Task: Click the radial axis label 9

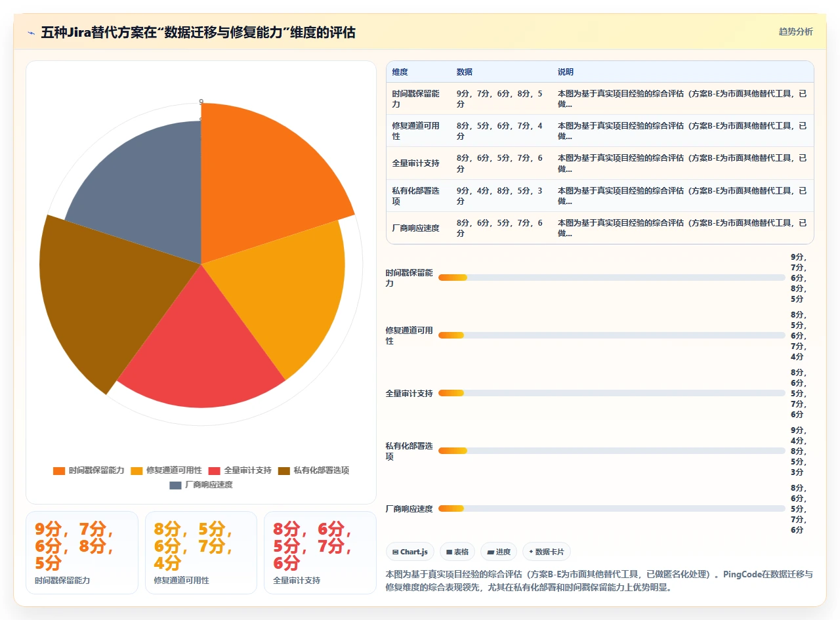Action: pos(201,102)
